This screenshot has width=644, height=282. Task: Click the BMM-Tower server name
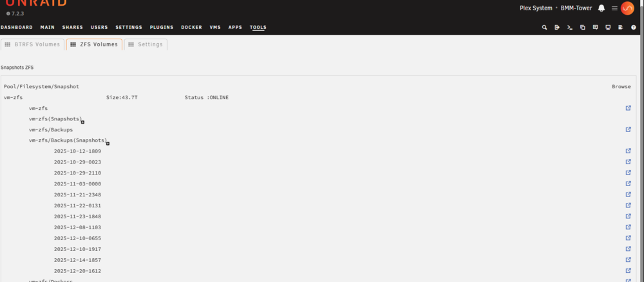click(576, 8)
